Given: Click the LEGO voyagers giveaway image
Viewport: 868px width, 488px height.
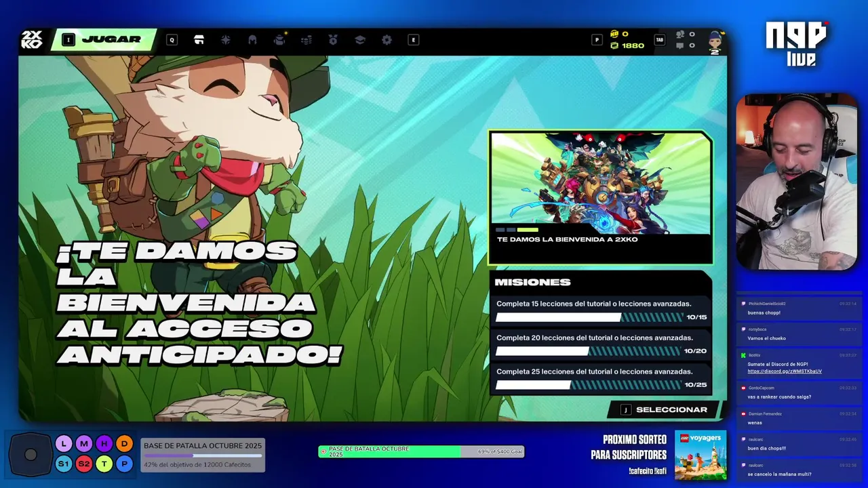Looking at the screenshot, I should click(x=701, y=455).
